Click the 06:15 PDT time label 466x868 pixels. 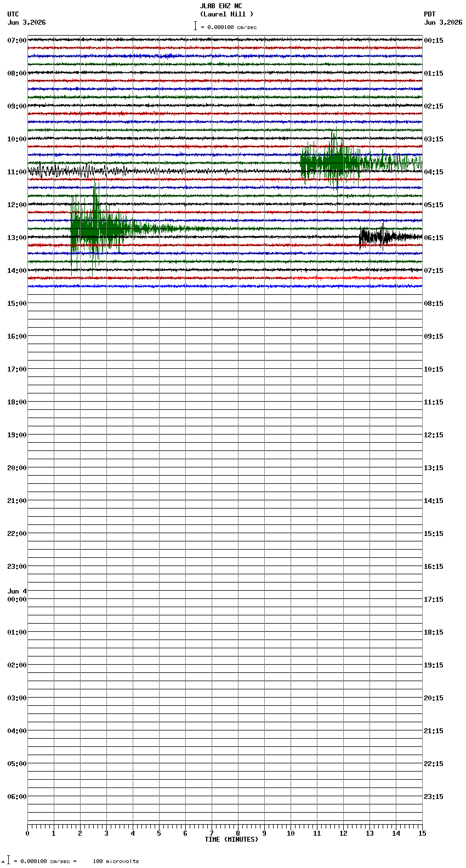pos(434,238)
